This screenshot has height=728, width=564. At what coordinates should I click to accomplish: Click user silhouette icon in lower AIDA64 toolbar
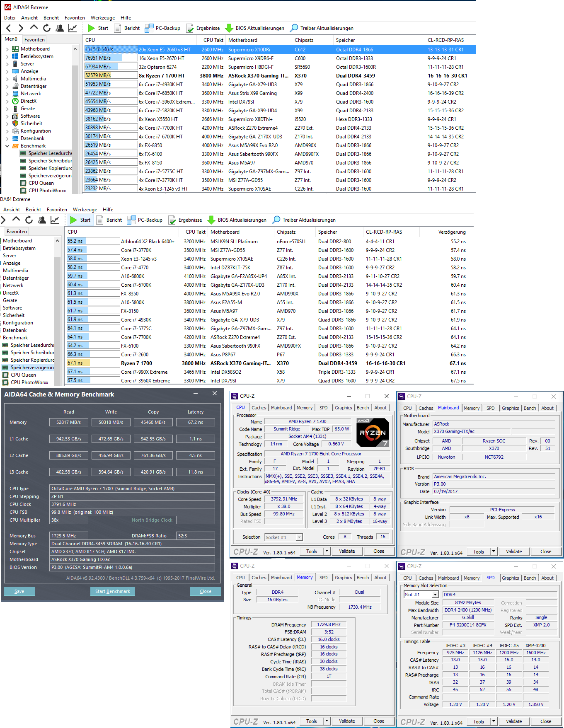tap(42, 220)
